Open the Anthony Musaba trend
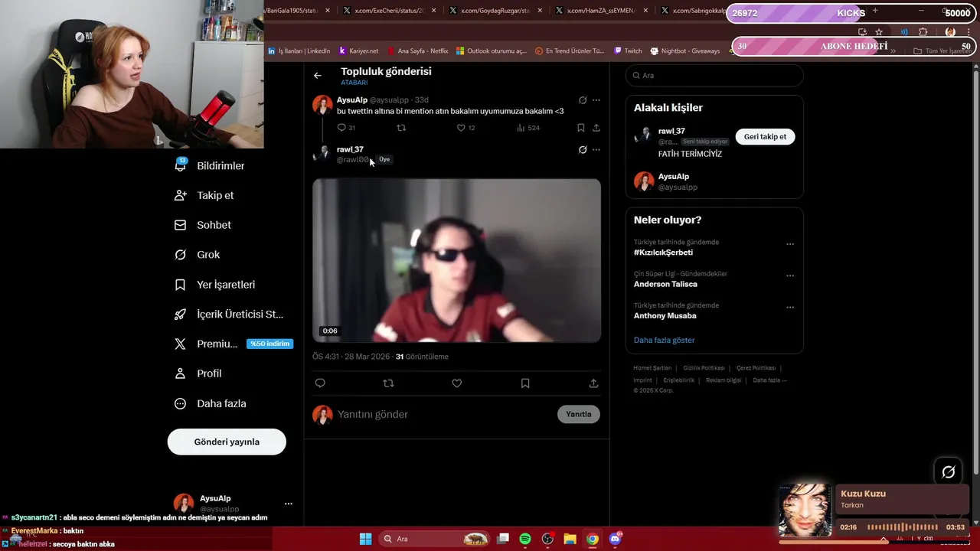The width and height of the screenshot is (980, 551). pos(665,315)
